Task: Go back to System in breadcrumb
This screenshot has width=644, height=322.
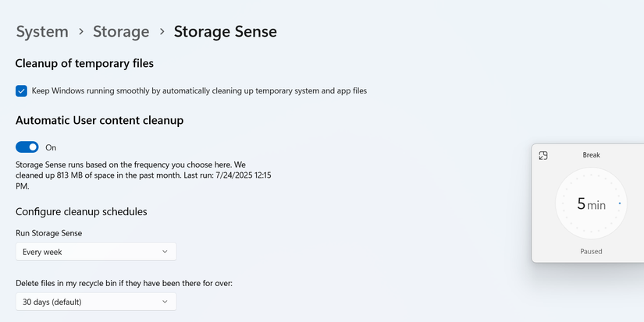Action: click(x=42, y=32)
